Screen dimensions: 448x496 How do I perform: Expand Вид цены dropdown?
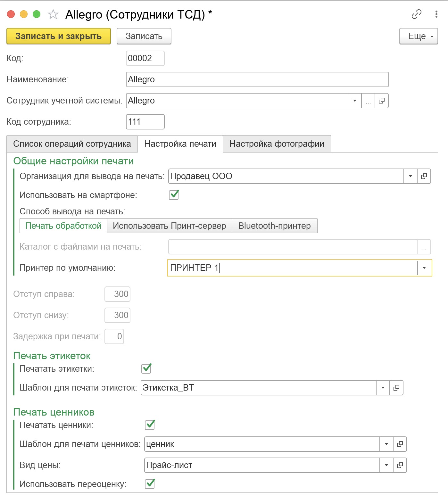pyautogui.click(x=386, y=465)
